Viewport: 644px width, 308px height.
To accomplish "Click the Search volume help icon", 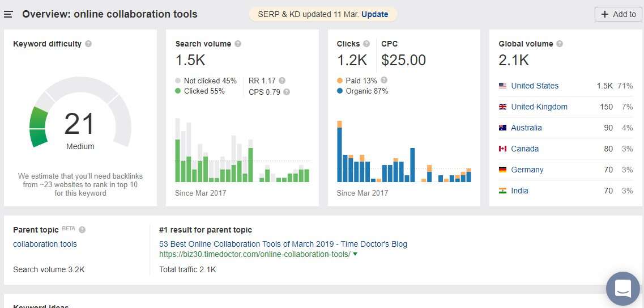I will (238, 44).
